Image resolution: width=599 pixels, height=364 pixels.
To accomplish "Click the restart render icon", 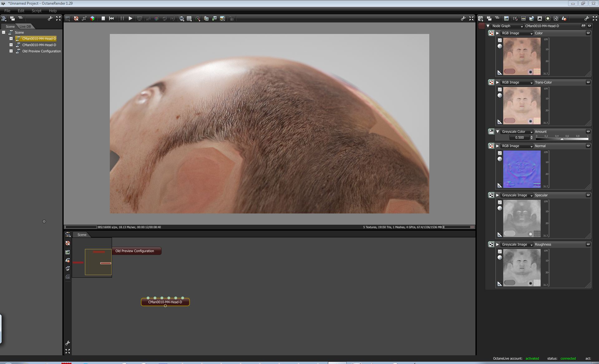I will [111, 18].
